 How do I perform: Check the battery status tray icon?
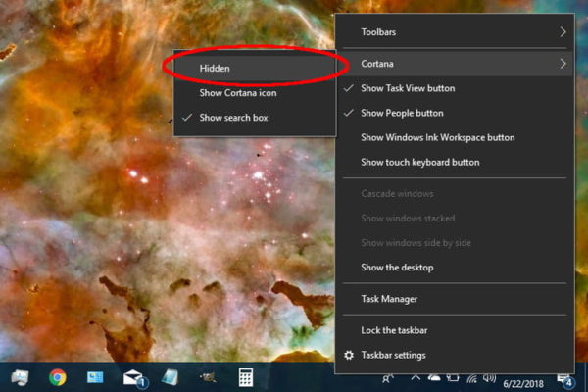453,377
